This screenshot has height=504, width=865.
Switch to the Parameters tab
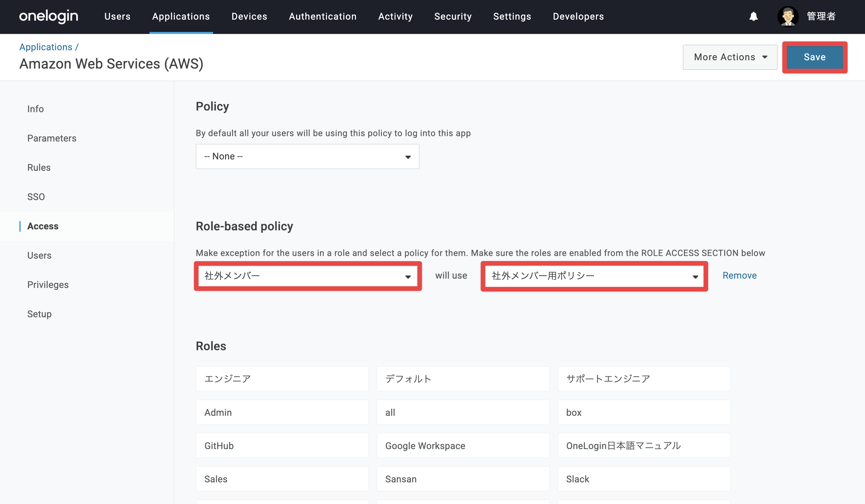point(52,138)
